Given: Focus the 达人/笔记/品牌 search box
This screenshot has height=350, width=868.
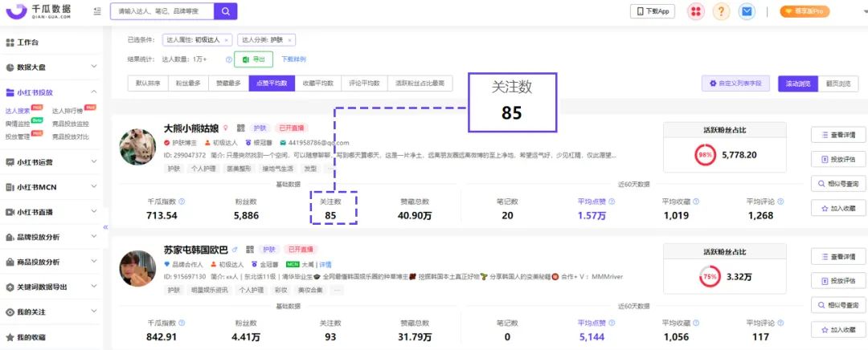Looking at the screenshot, I should [162, 11].
